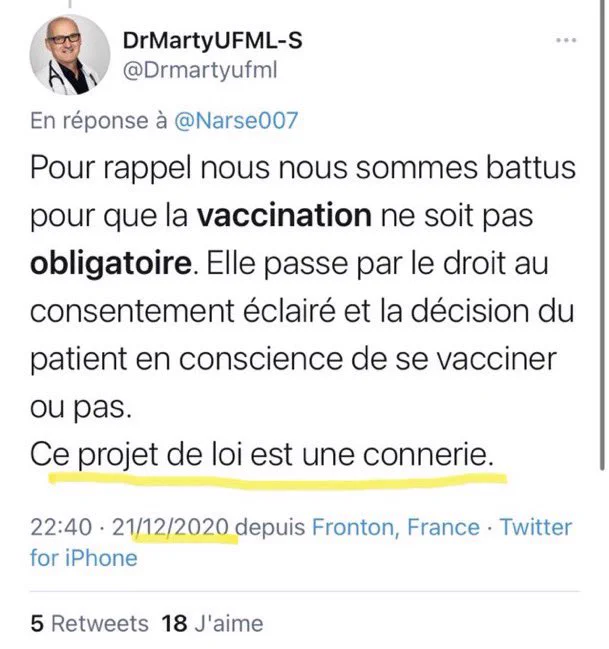The width and height of the screenshot is (609, 649).
Task: Click the separator line above Retweets count
Action: point(305,591)
